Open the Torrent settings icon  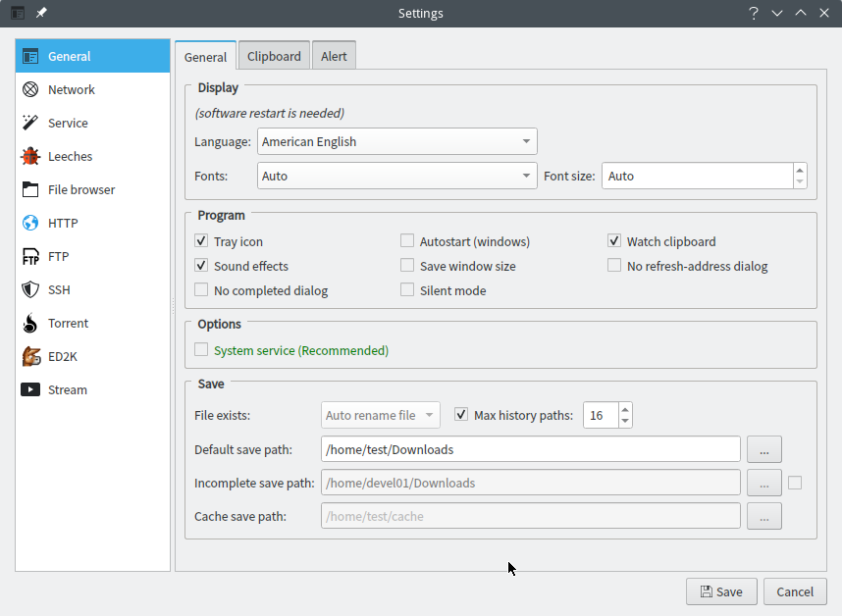pos(30,323)
